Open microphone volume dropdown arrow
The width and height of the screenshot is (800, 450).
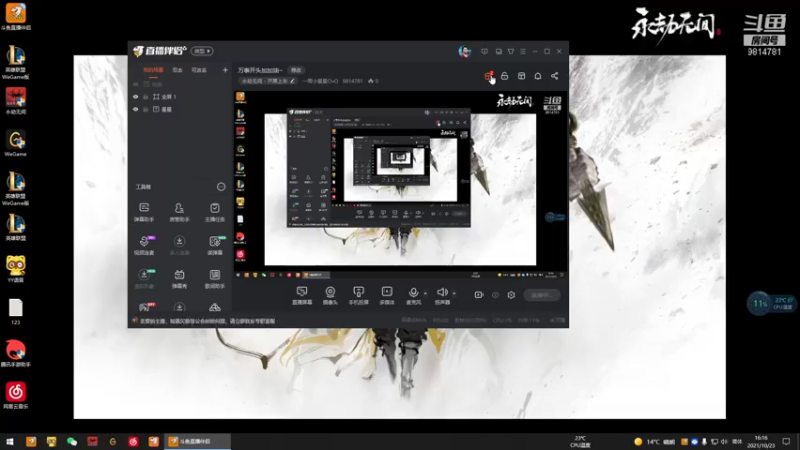425,293
